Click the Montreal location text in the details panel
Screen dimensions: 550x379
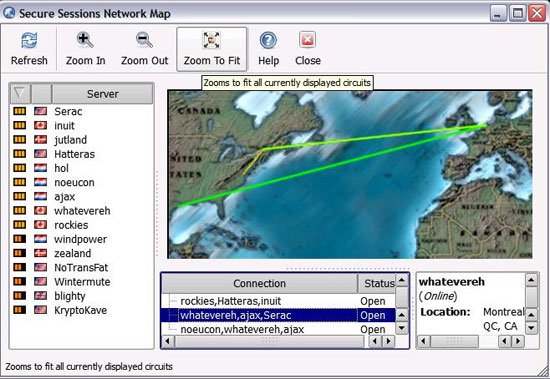click(x=503, y=312)
